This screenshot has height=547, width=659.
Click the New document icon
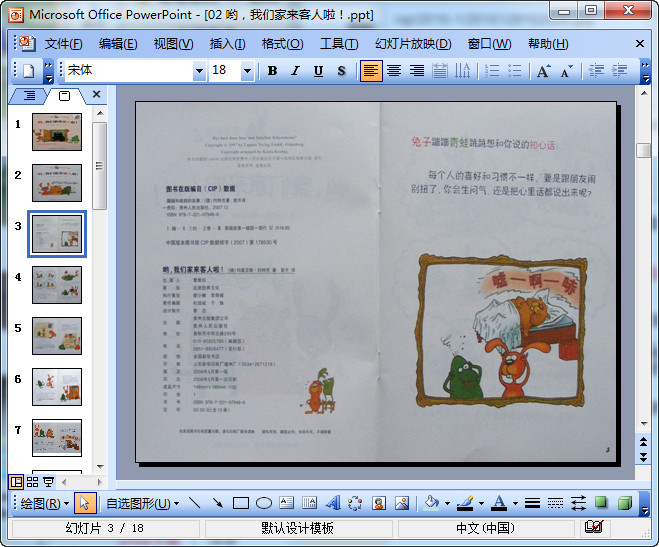[x=28, y=71]
